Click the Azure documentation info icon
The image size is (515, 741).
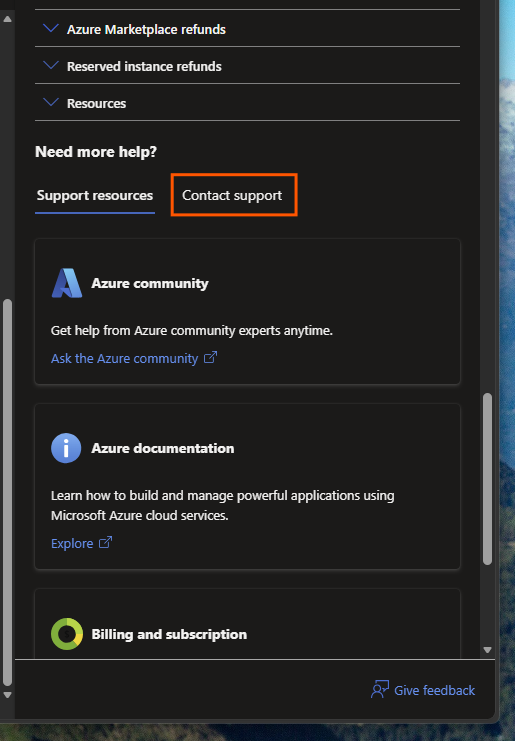pos(66,448)
